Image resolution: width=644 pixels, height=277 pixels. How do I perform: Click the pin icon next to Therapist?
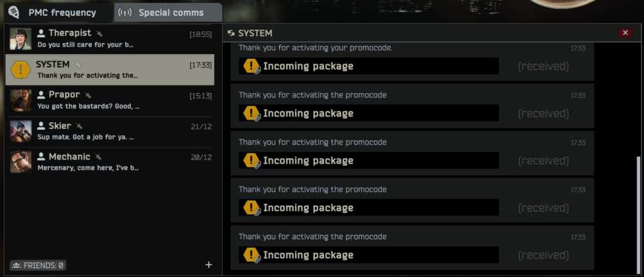tap(99, 33)
